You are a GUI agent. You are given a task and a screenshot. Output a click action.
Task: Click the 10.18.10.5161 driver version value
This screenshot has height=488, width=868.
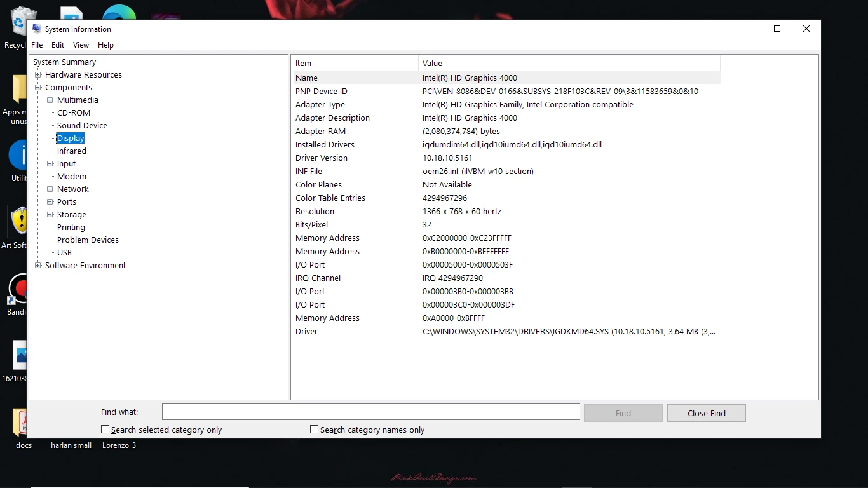tap(447, 158)
